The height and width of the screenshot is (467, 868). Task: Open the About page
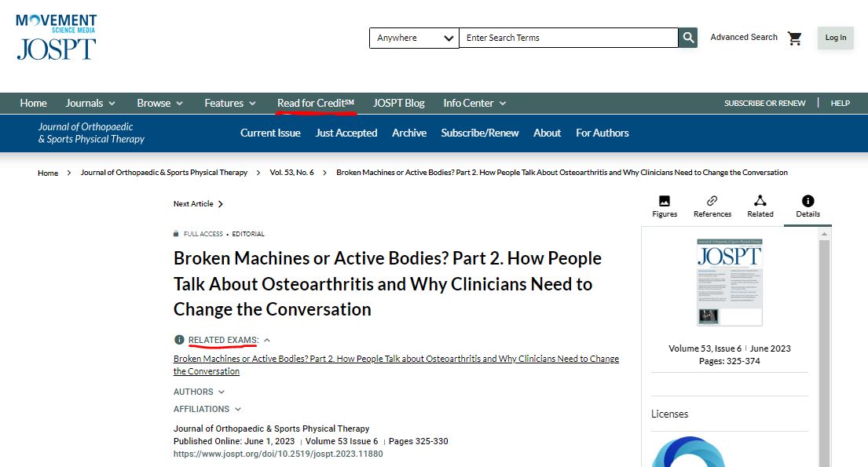(547, 133)
